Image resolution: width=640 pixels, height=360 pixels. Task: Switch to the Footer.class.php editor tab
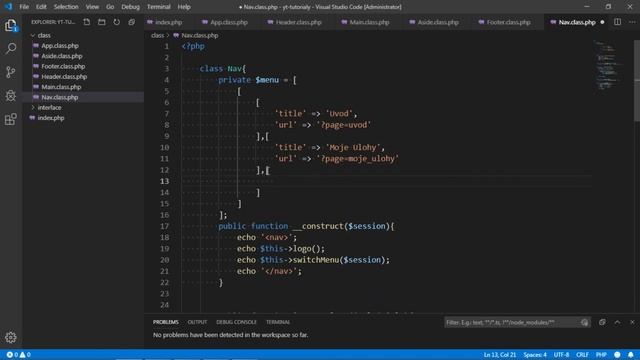coord(509,22)
